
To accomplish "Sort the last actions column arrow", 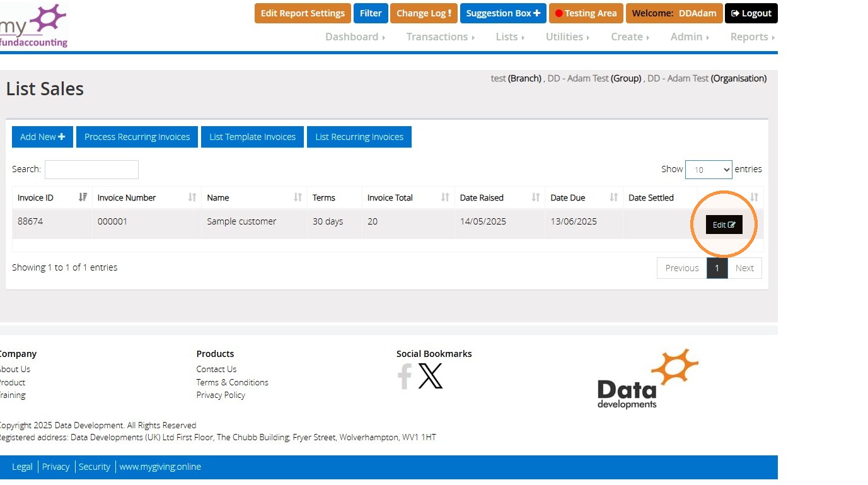I will [x=754, y=197].
